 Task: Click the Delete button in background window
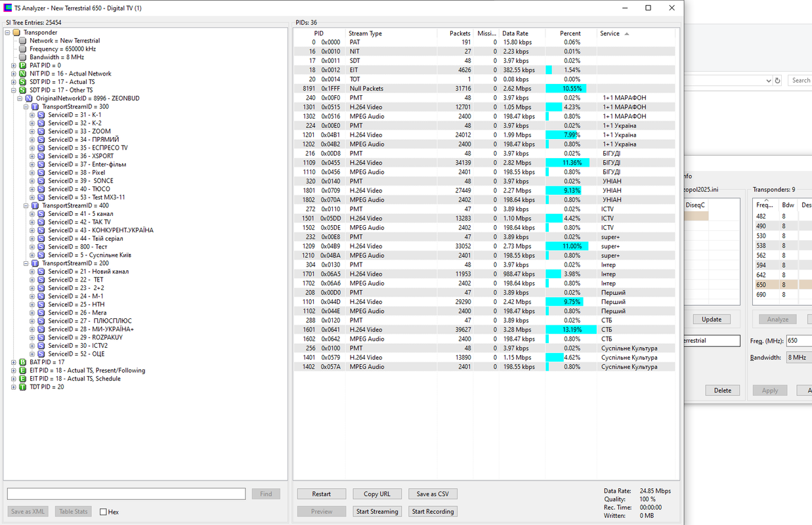pos(722,390)
